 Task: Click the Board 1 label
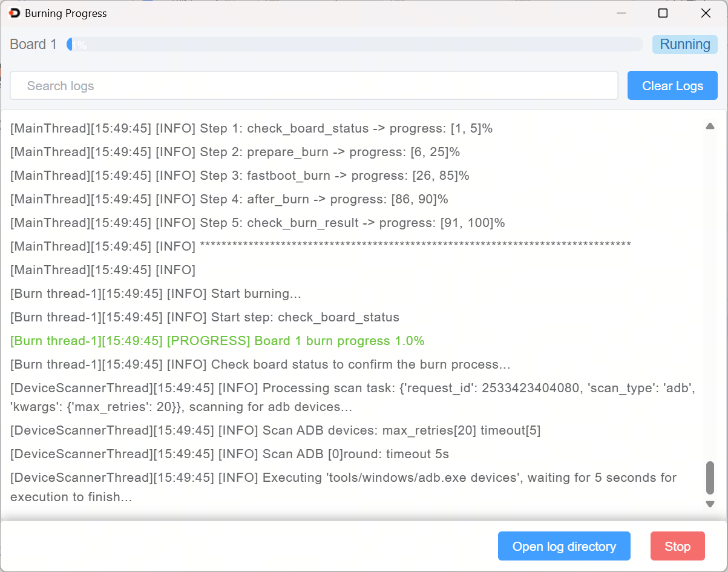(33, 44)
